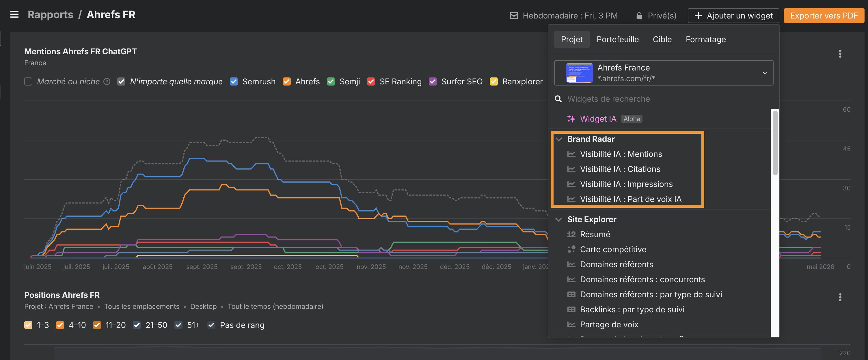Image resolution: width=868 pixels, height=360 pixels.
Task: Click table icon beside Domaines référents : par type de suivi
Action: (571, 295)
